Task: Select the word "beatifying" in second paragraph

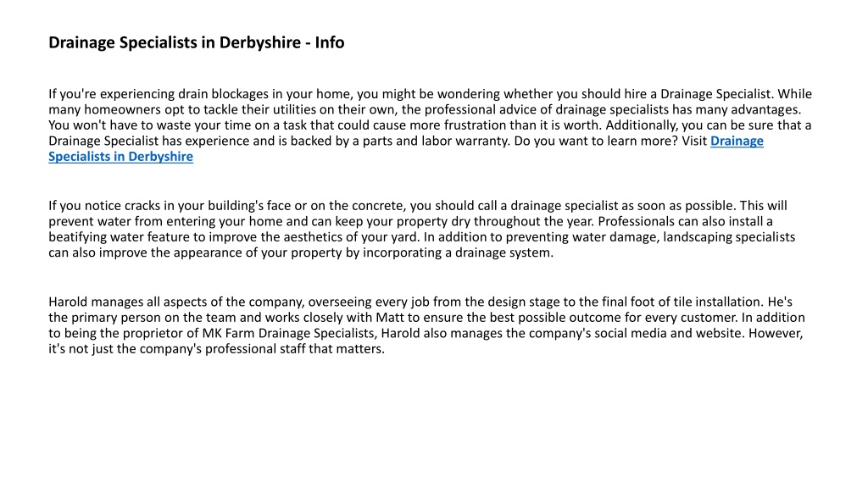Action: coord(77,237)
